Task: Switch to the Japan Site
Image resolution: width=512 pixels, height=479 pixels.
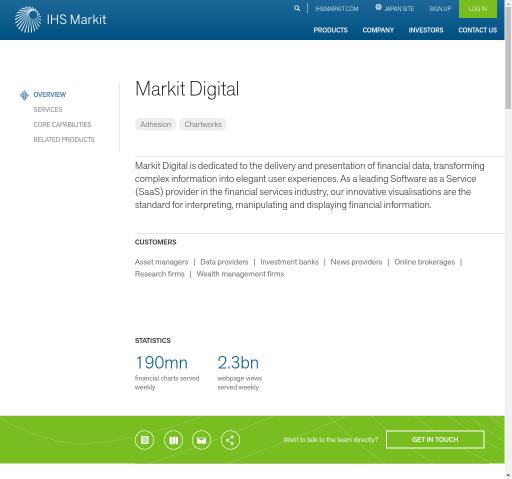Action: (x=399, y=9)
